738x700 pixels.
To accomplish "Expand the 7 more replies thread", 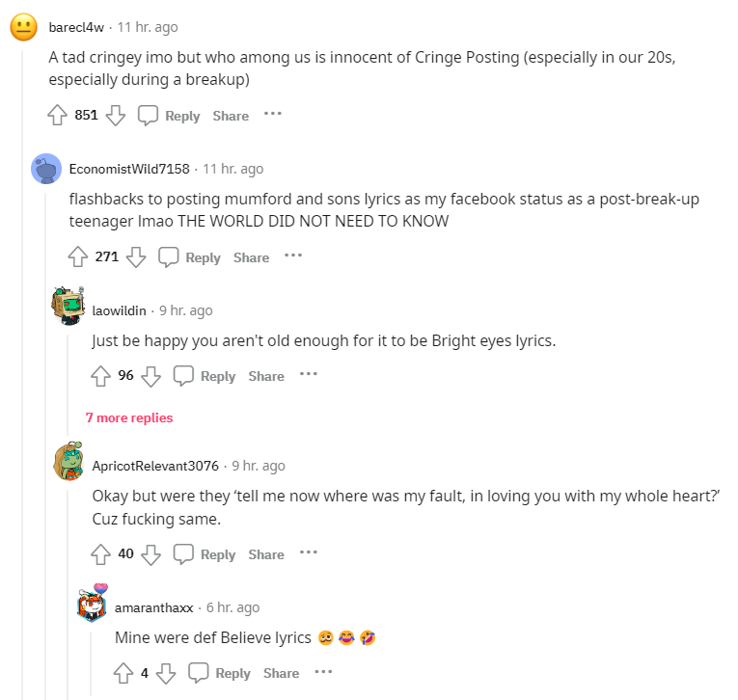I will (129, 417).
